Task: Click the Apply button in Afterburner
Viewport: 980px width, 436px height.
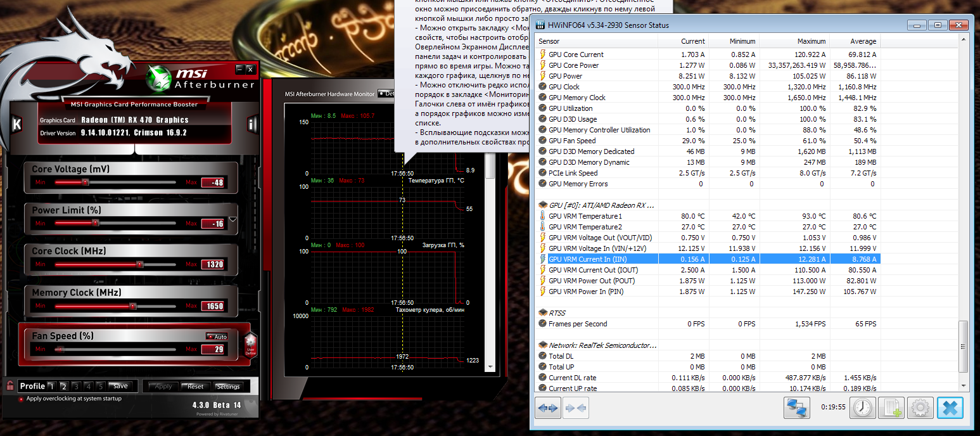Action: (163, 387)
